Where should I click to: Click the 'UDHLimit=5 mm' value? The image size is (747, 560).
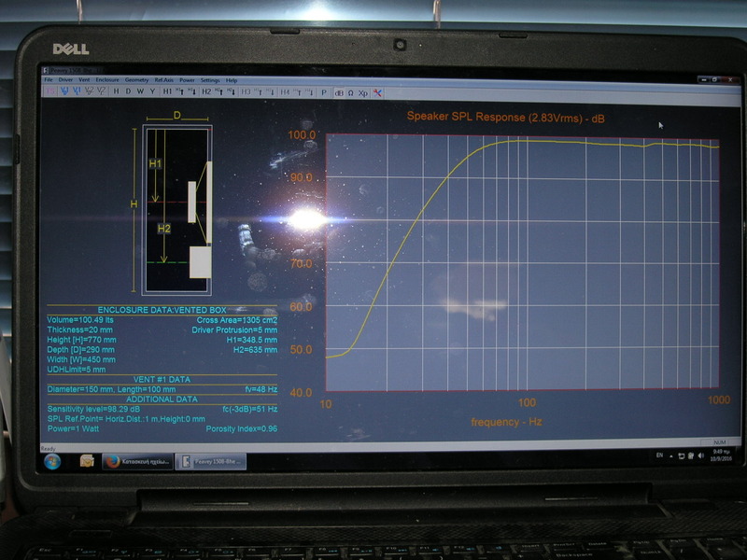click(x=77, y=370)
